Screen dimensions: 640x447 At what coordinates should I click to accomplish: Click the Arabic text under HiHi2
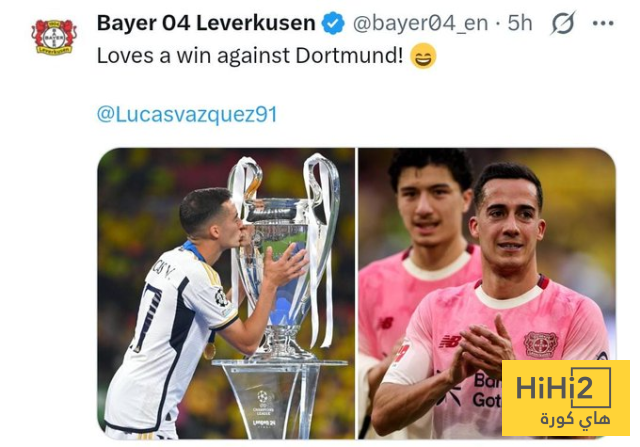pos(576,419)
